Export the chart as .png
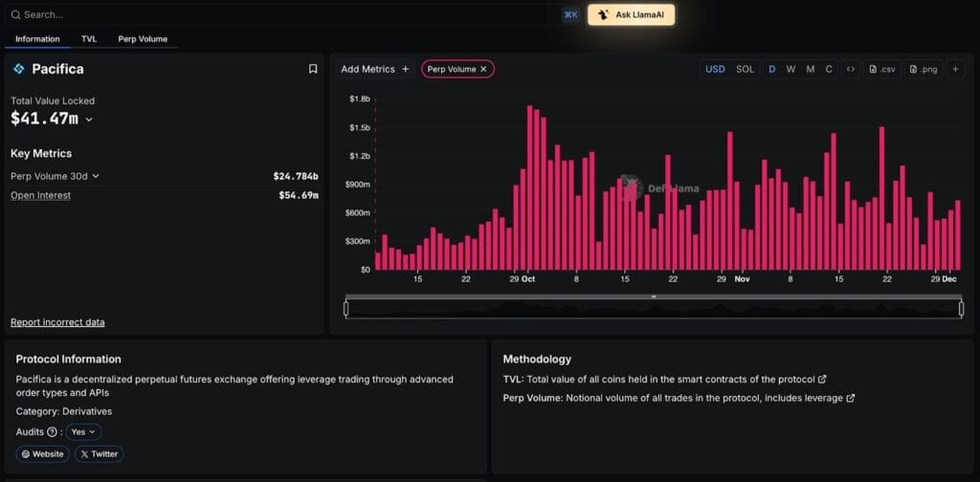The height and width of the screenshot is (482, 980). 923,69
